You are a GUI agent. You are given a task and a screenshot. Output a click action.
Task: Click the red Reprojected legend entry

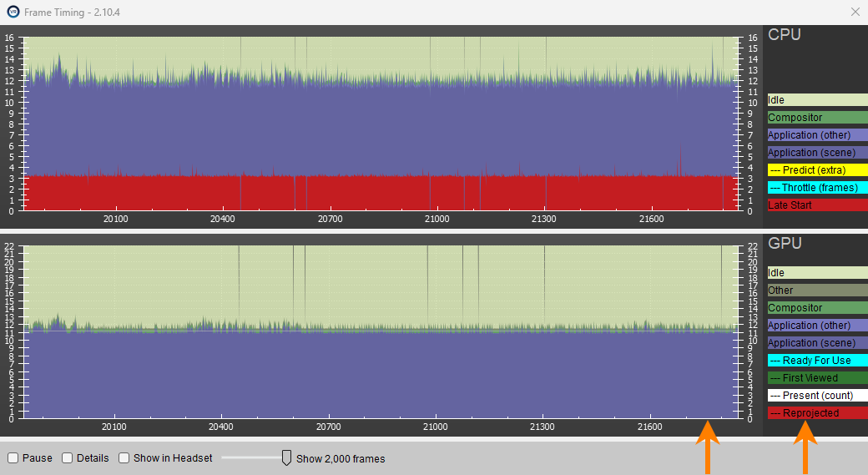[x=817, y=413]
